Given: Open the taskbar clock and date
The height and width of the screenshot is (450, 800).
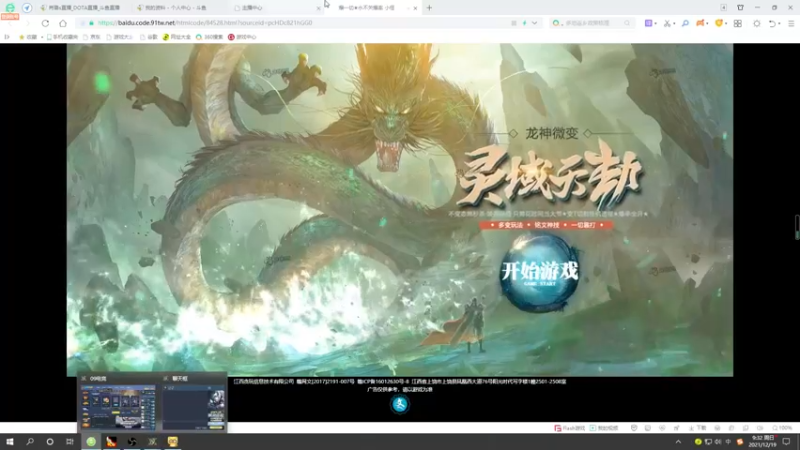Looking at the screenshot, I should (763, 441).
